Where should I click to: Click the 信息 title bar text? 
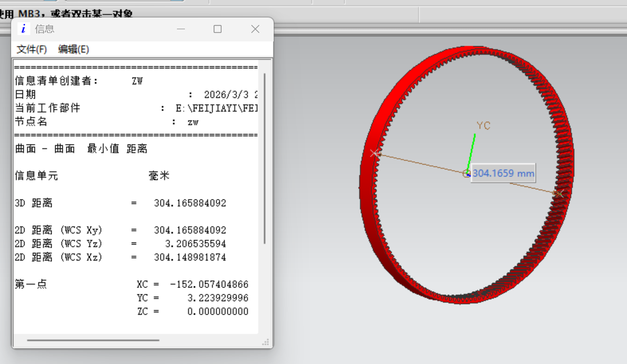coord(45,29)
